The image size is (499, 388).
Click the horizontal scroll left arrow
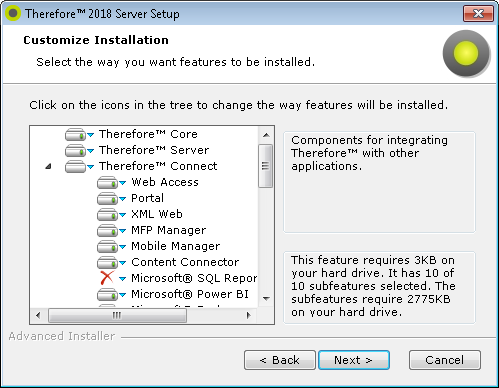(38, 315)
